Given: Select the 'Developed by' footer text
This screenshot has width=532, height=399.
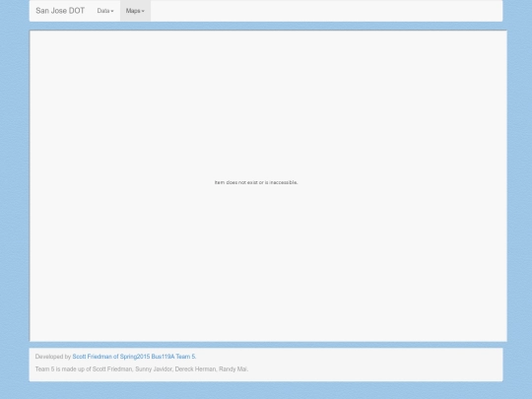Looking at the screenshot, I should coord(53,357).
